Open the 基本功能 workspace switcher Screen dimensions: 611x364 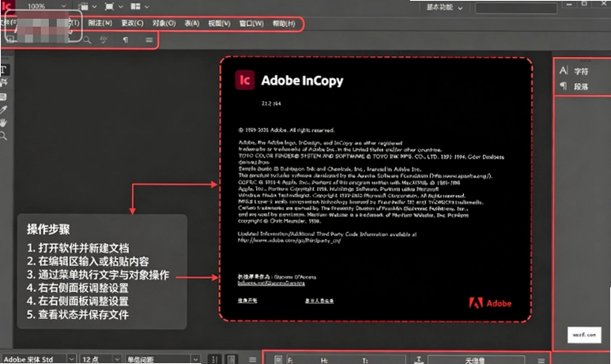444,7
